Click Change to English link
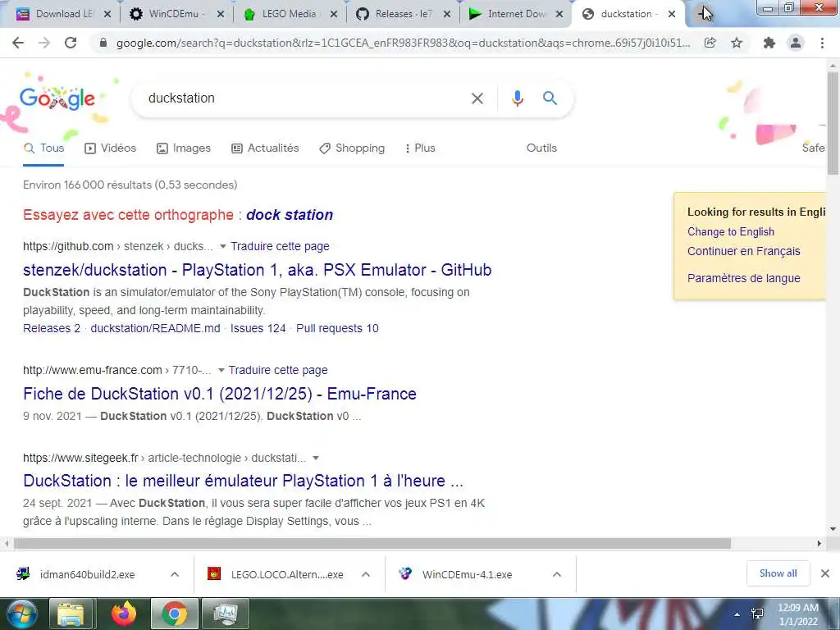 (x=731, y=232)
